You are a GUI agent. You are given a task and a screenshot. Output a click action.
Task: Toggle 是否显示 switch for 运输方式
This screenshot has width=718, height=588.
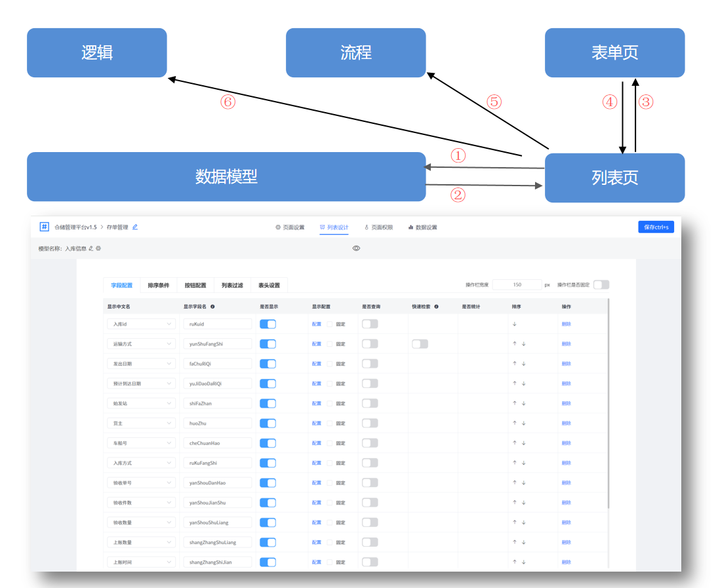(268, 343)
